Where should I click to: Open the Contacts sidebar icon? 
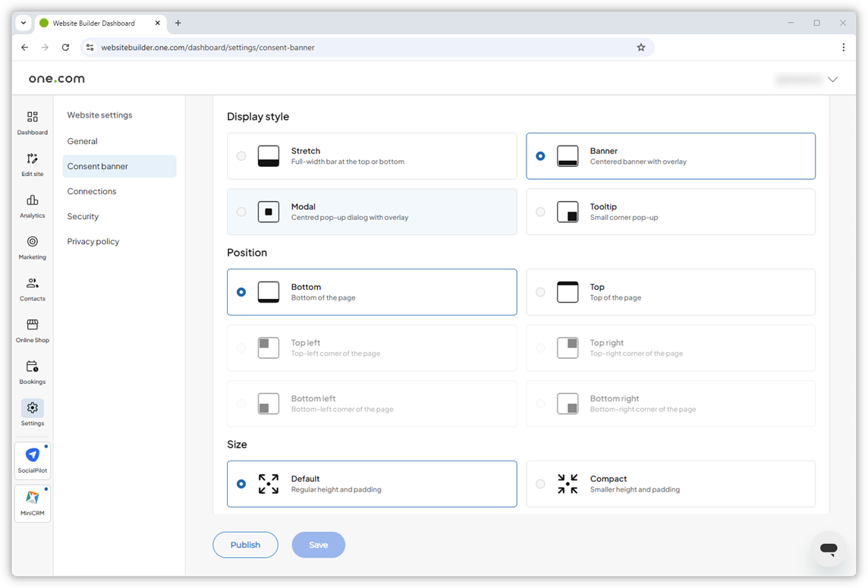32,285
